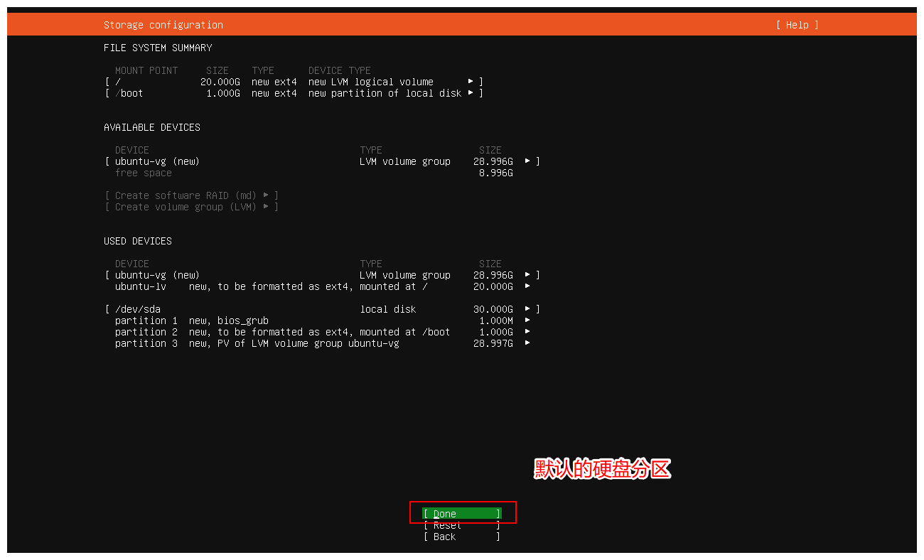Click the 20.000G root size value
The height and width of the screenshot is (560, 924).
tap(220, 82)
